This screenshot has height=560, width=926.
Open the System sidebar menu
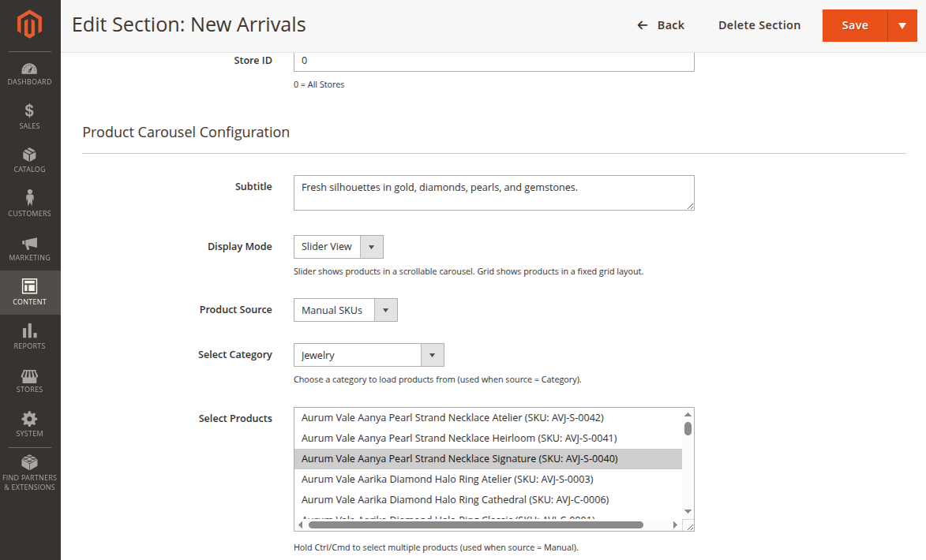tap(29, 425)
